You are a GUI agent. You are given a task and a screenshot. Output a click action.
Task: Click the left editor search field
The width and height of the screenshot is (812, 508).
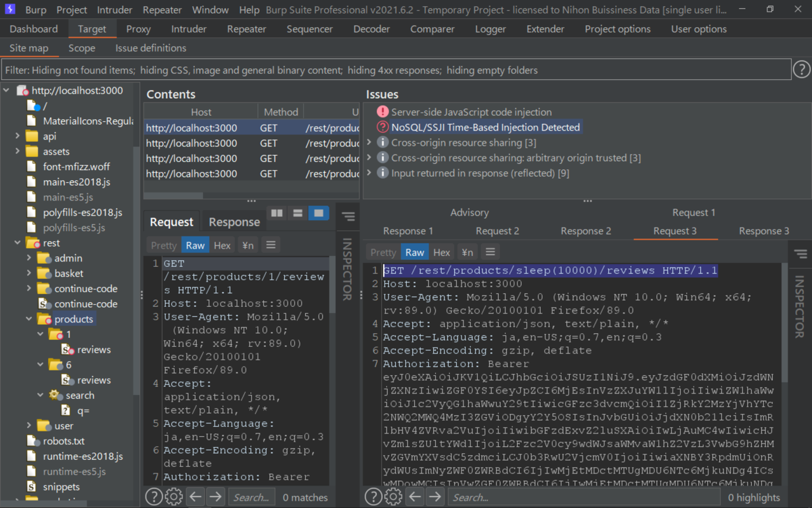point(252,497)
